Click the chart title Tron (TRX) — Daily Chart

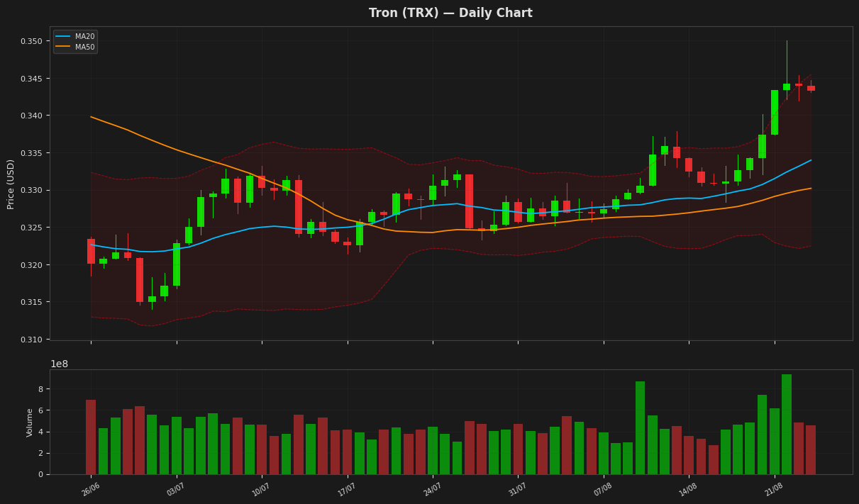pyautogui.click(x=450, y=13)
